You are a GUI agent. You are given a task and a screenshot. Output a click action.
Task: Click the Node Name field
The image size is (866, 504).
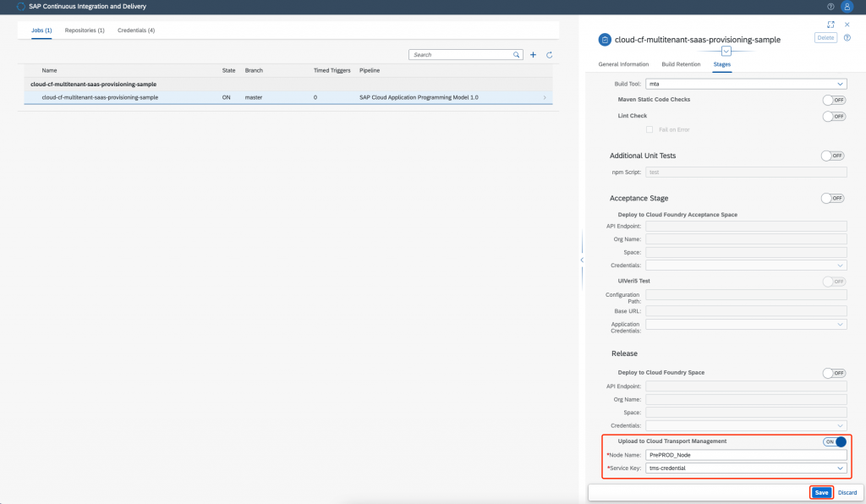click(746, 455)
